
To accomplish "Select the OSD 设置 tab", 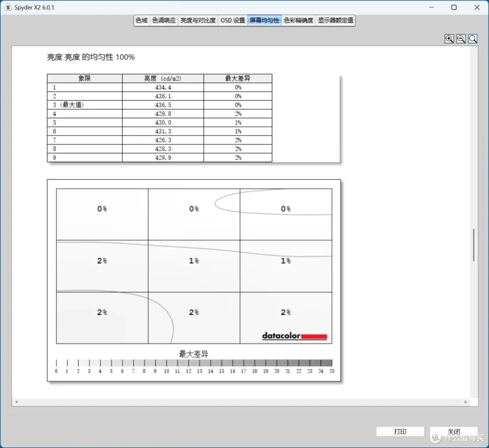I will [x=233, y=20].
